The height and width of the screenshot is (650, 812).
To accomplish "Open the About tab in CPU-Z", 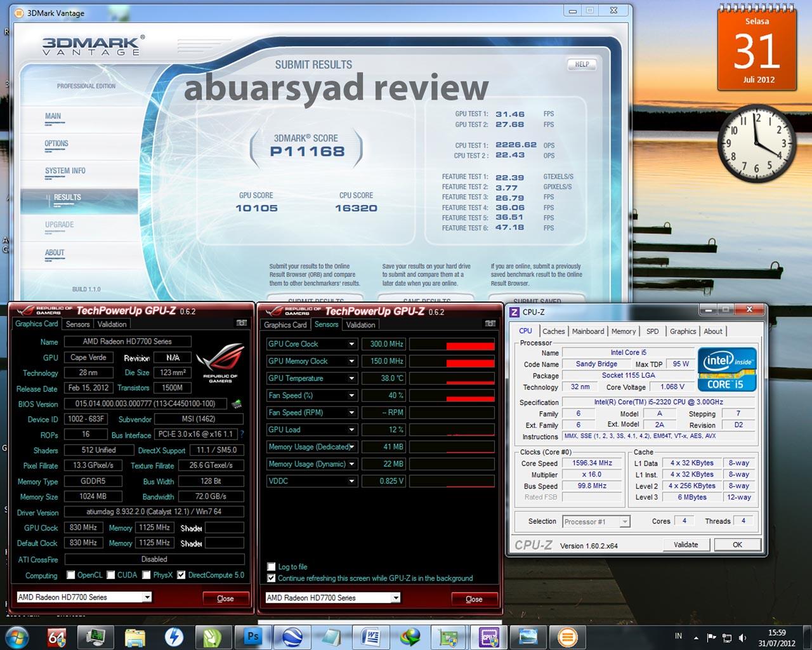I will point(713,331).
